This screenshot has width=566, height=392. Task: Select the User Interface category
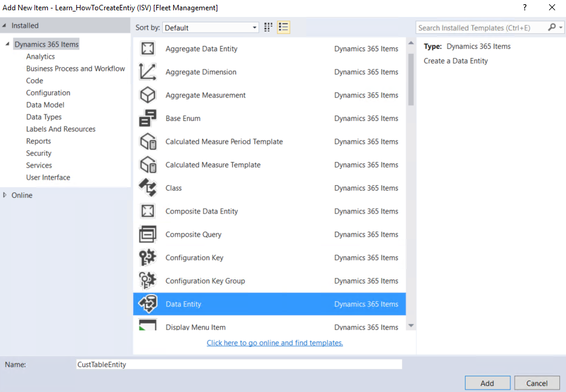[48, 177]
